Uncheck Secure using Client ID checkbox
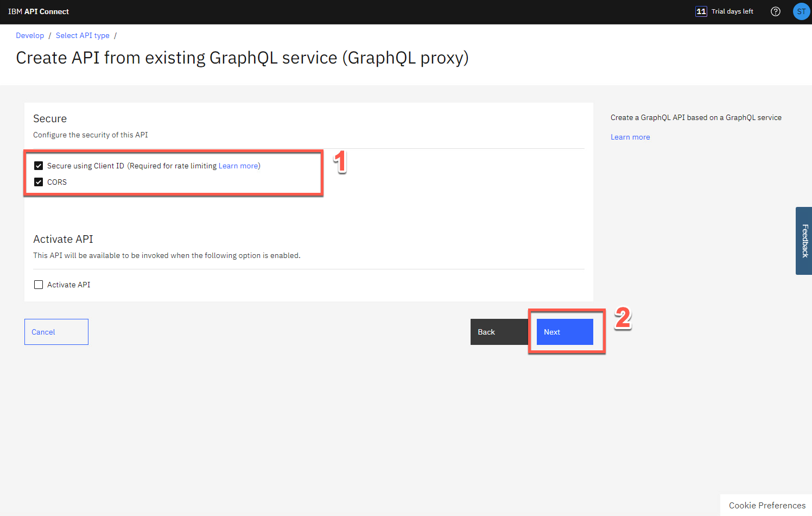This screenshot has height=516, width=812. (x=39, y=166)
